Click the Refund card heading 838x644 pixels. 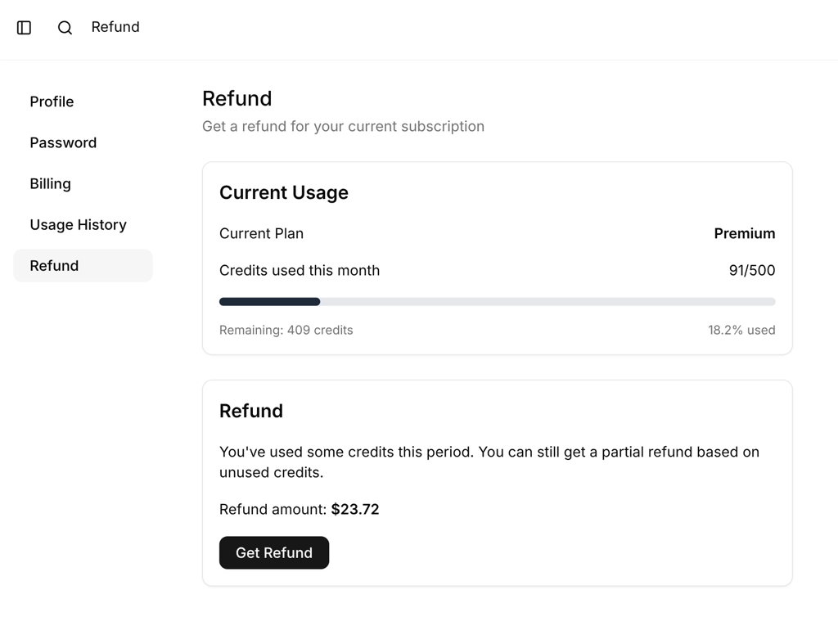coord(251,411)
